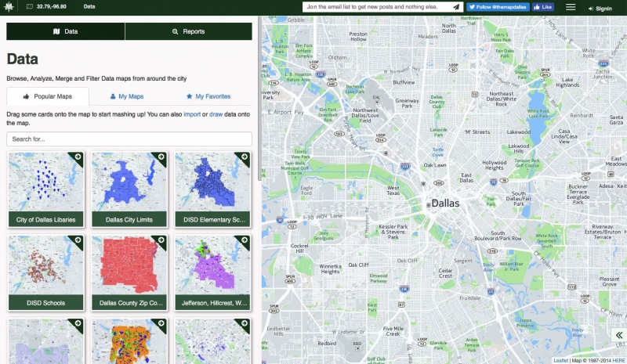
Task: Click the Leaflet attribution link
Action: point(560,360)
